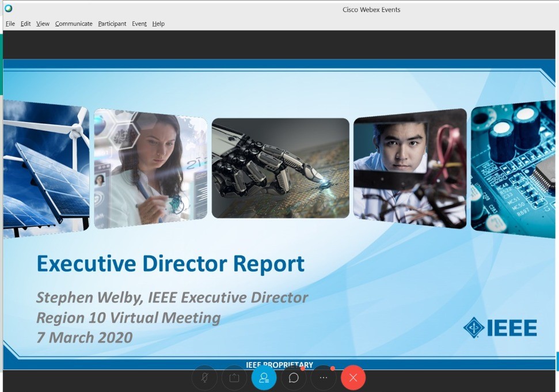The height and width of the screenshot is (392, 559).
Task: Toggle the muted microphone button
Action: [x=204, y=378]
